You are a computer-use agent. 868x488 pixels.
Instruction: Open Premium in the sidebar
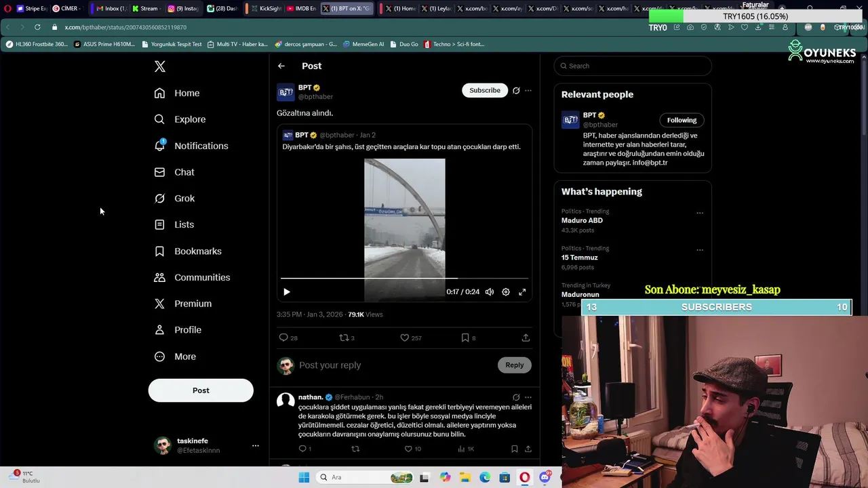coord(183,304)
